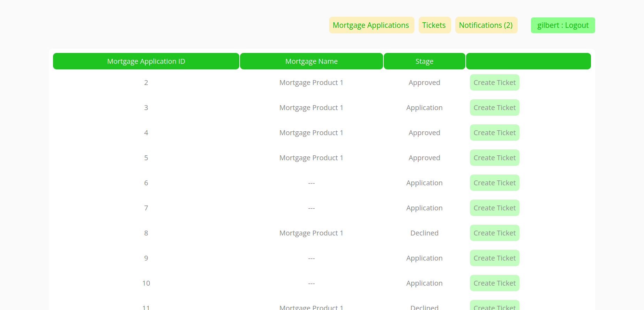
Task: Click 'Approved' stage of application 5
Action: point(425,158)
